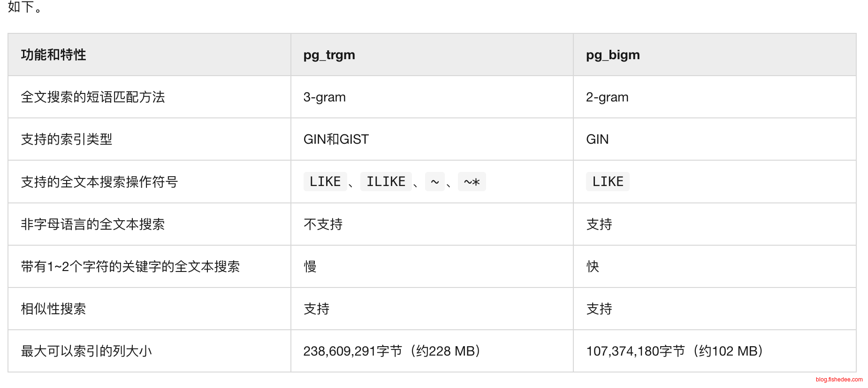
Task: Click the pg_trgm column header
Action: coord(329,55)
